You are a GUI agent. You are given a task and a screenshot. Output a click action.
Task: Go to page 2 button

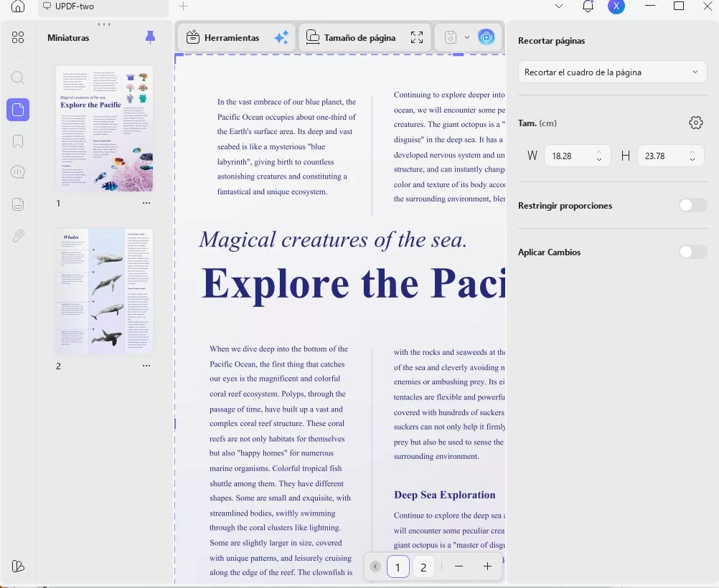(423, 567)
